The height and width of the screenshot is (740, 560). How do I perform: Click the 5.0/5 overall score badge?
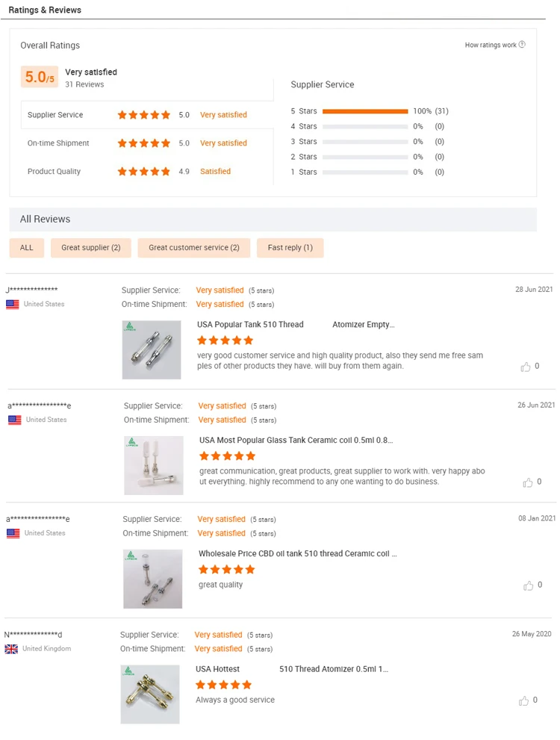(40, 77)
